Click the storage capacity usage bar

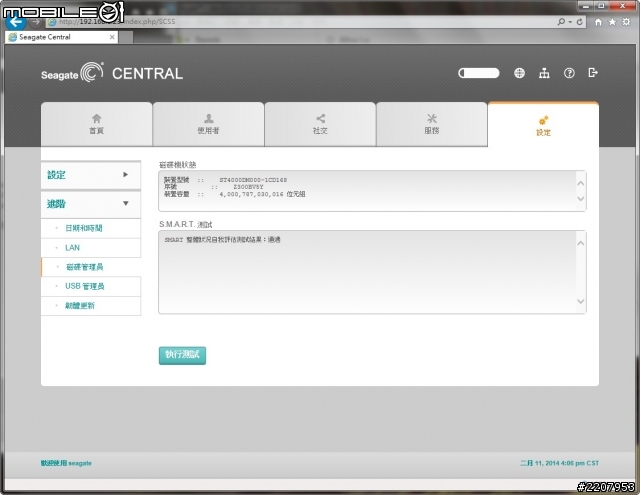(479, 73)
